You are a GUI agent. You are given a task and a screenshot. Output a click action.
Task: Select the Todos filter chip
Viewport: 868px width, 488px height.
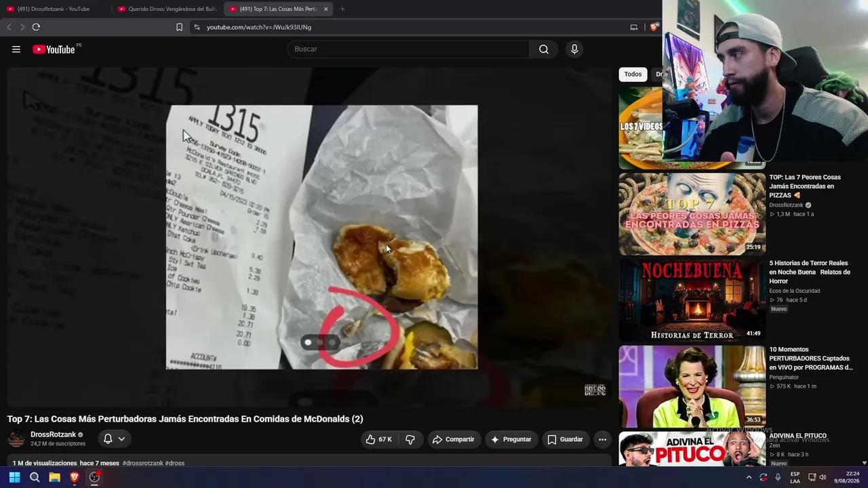pyautogui.click(x=633, y=75)
